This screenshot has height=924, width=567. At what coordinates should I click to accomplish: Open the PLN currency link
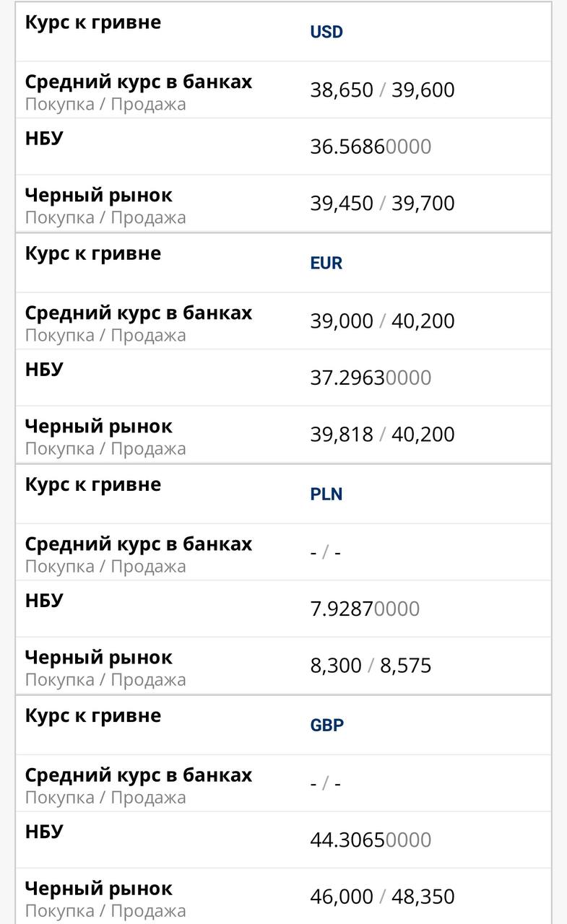pos(326,494)
